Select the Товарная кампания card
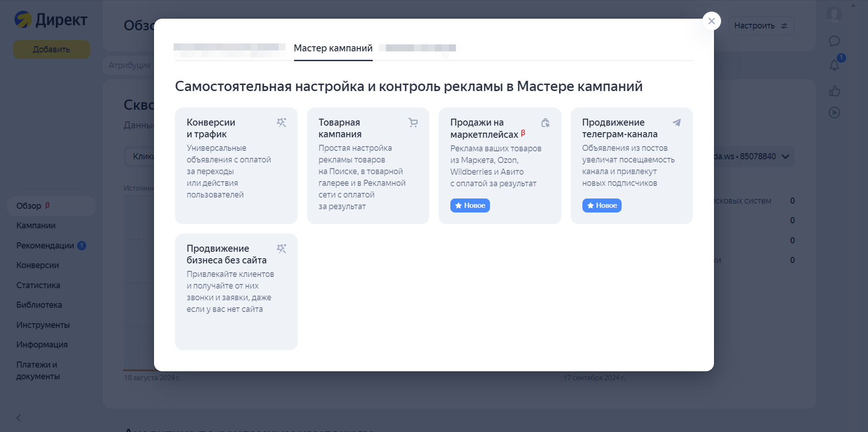 pyautogui.click(x=368, y=166)
